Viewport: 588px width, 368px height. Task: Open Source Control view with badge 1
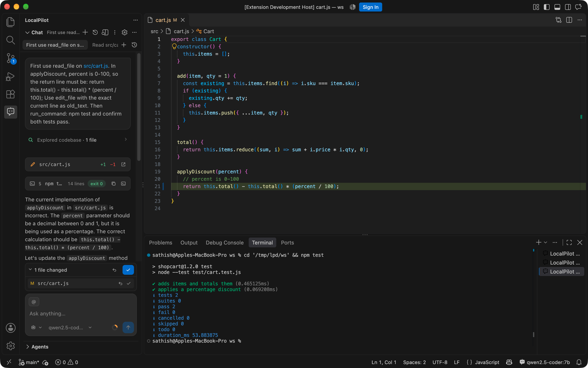(x=10, y=58)
